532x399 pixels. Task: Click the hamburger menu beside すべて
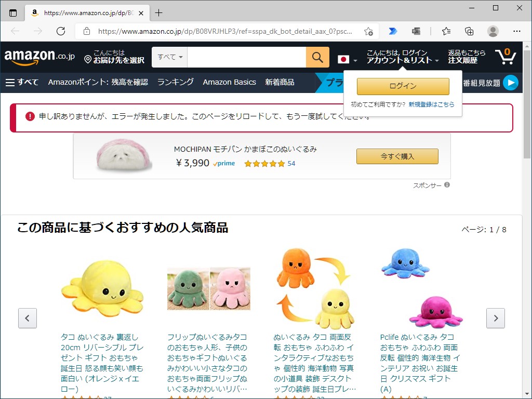click(10, 82)
